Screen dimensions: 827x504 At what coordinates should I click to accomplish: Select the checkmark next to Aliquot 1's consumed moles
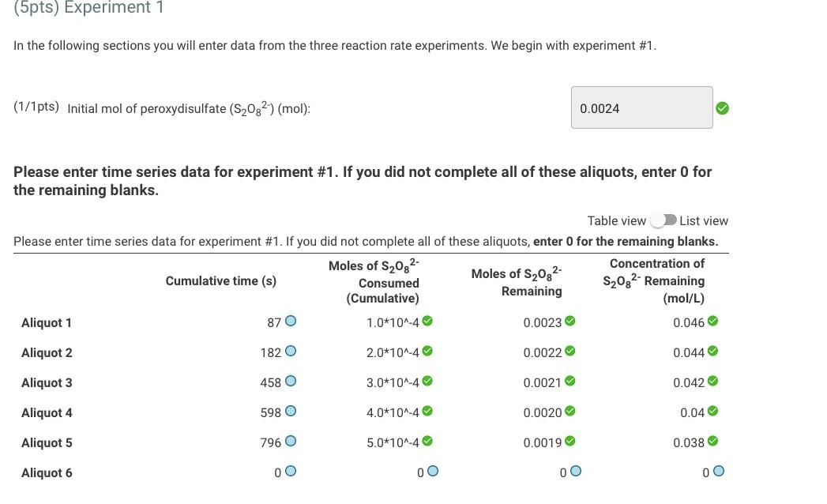click(428, 320)
